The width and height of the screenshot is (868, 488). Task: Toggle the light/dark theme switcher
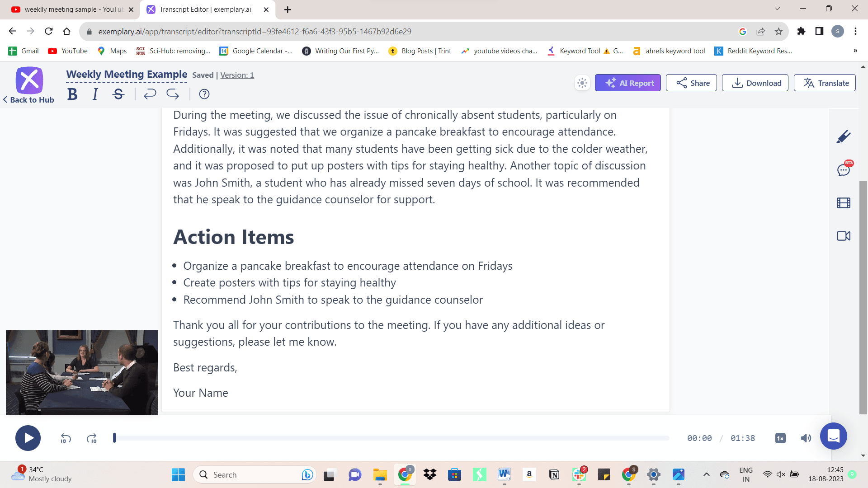tap(582, 83)
